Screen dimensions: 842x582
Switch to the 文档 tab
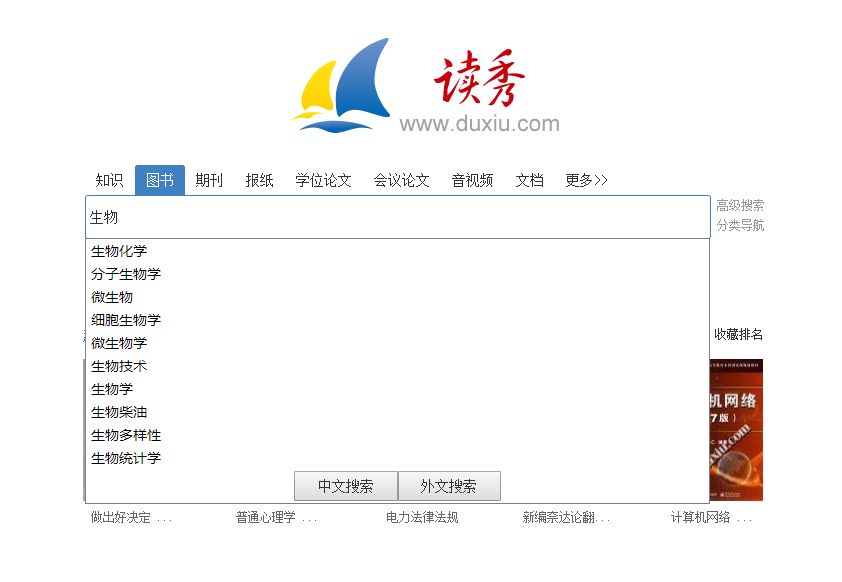[529, 180]
